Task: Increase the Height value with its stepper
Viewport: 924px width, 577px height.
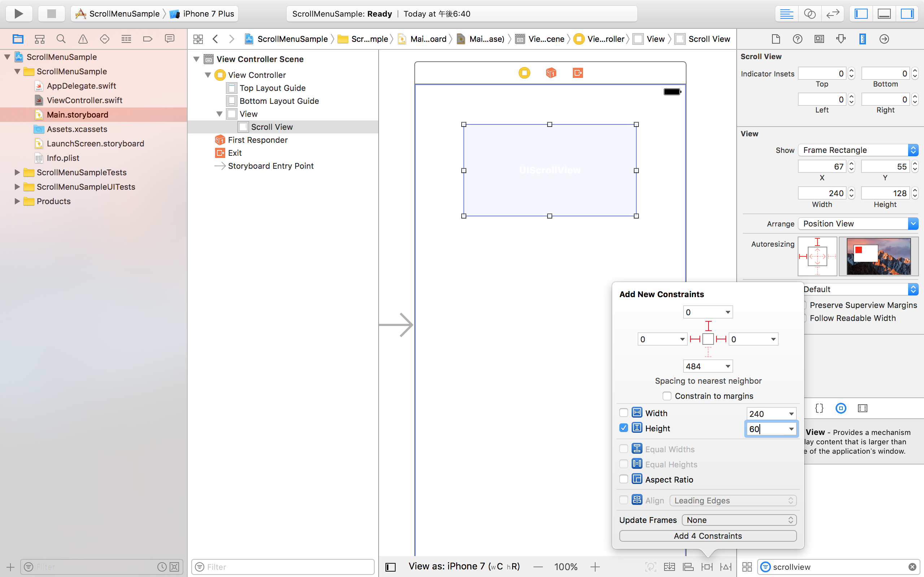Action: tap(915, 191)
